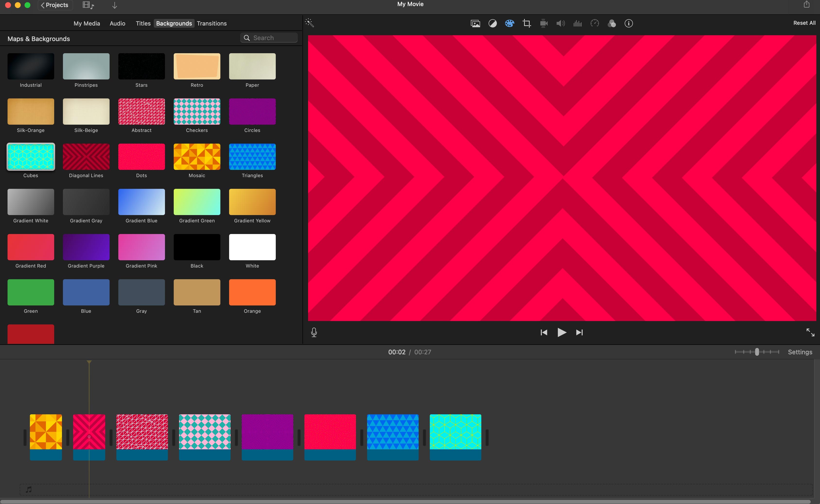This screenshot has height=504, width=820.
Task: Select the blue Triangles clip in timeline
Action: [393, 437]
